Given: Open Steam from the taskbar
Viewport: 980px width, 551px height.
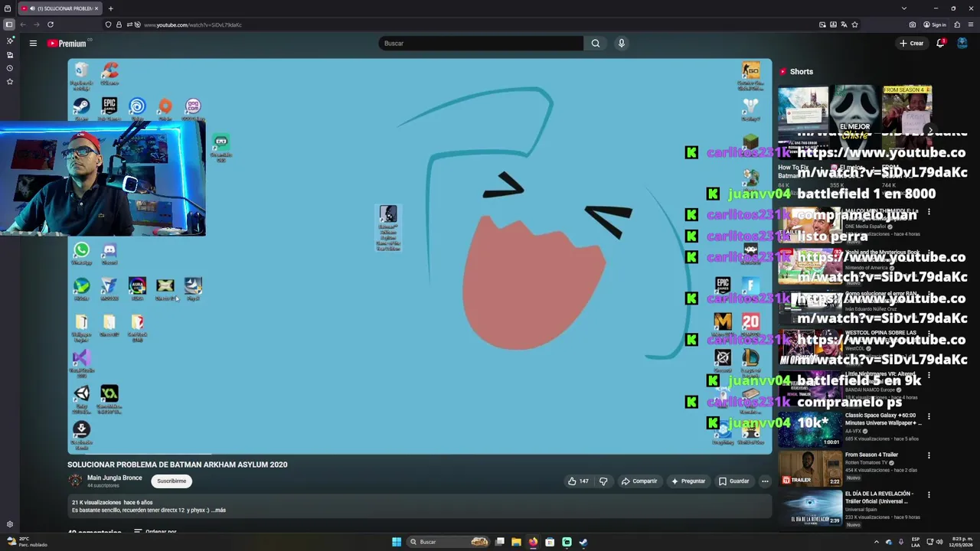Looking at the screenshot, I should 583,542.
